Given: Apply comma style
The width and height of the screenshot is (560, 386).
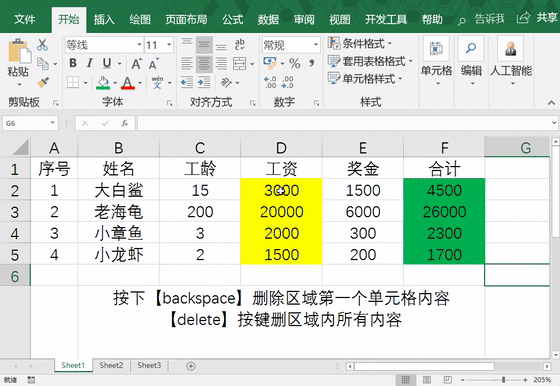Looking at the screenshot, I should pyautogui.click(x=312, y=63).
